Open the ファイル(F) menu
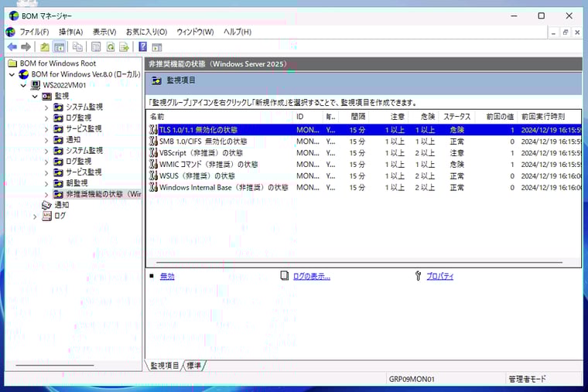The image size is (588, 392). point(34,32)
